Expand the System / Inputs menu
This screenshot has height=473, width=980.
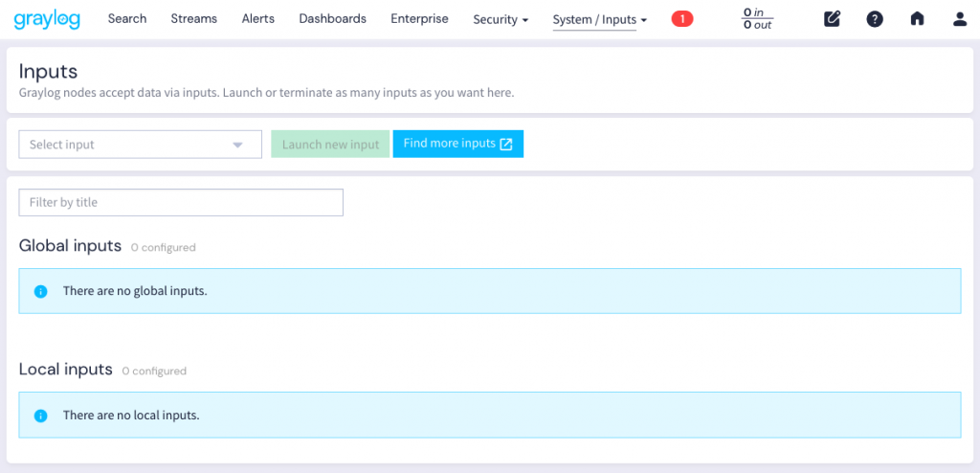point(599,20)
